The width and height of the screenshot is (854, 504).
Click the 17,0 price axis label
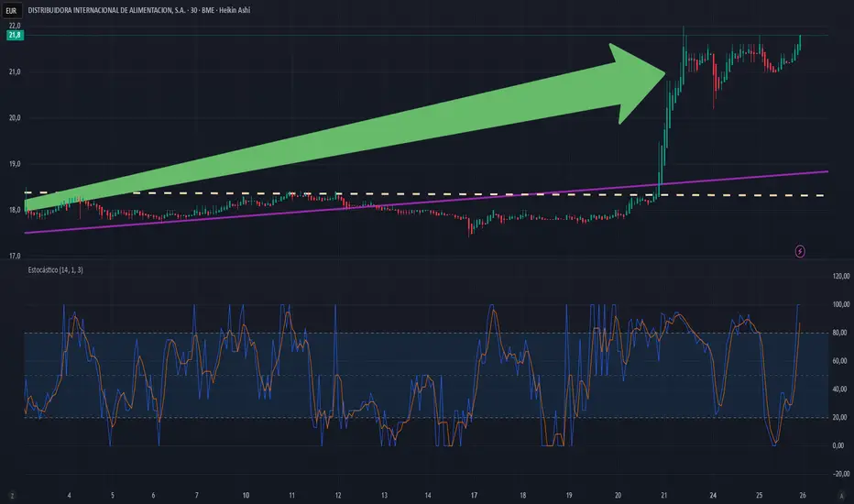tap(15, 256)
